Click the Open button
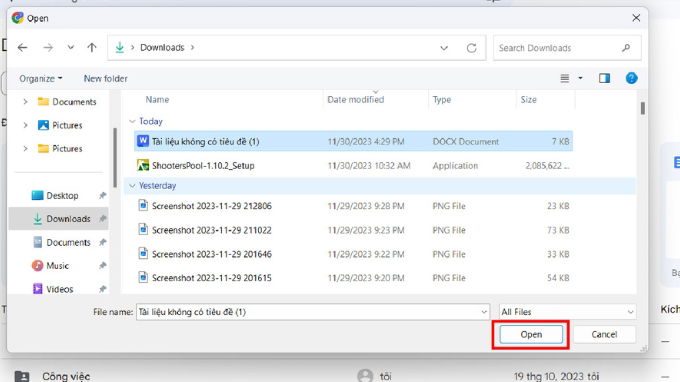The height and width of the screenshot is (382, 680). click(x=531, y=334)
